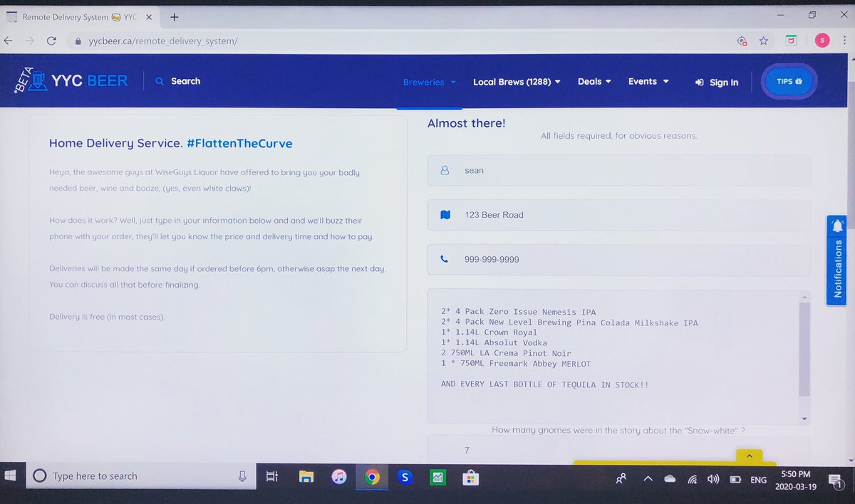The width and height of the screenshot is (855, 504).
Task: Open the Action Center notifications icon
Action: point(835,483)
